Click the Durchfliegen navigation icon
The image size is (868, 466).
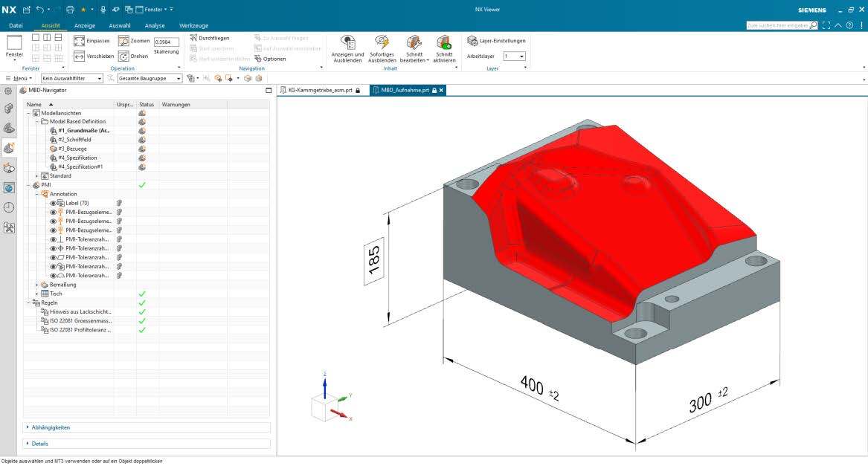coord(195,38)
